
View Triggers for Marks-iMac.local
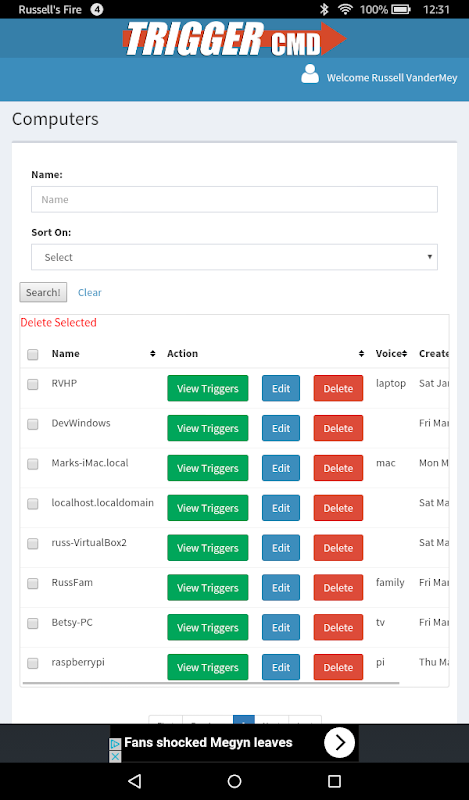208,468
